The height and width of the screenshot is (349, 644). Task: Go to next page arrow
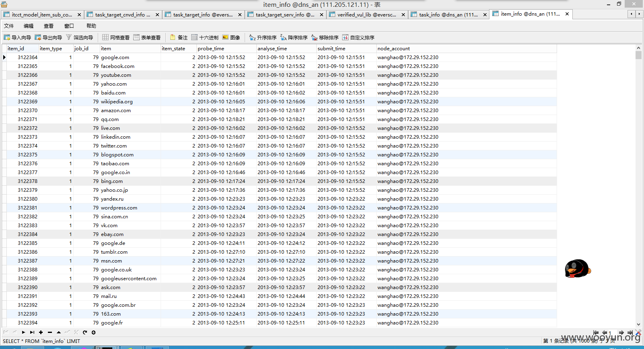pyautogui.click(x=621, y=333)
